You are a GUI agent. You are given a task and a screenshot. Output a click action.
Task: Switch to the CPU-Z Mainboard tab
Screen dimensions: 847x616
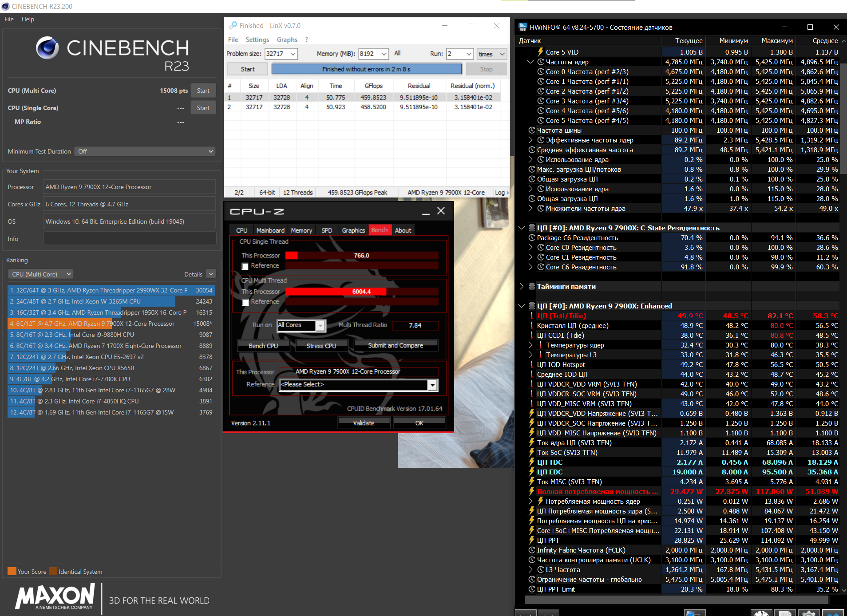point(270,230)
